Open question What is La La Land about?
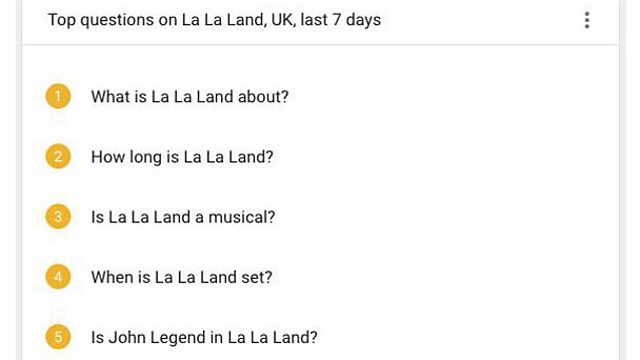The height and width of the screenshot is (360, 640). point(190,97)
